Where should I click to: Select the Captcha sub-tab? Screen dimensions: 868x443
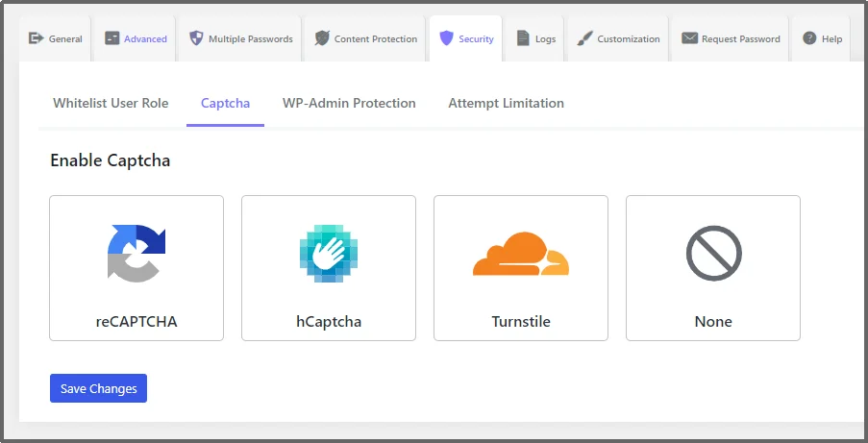pyautogui.click(x=225, y=103)
